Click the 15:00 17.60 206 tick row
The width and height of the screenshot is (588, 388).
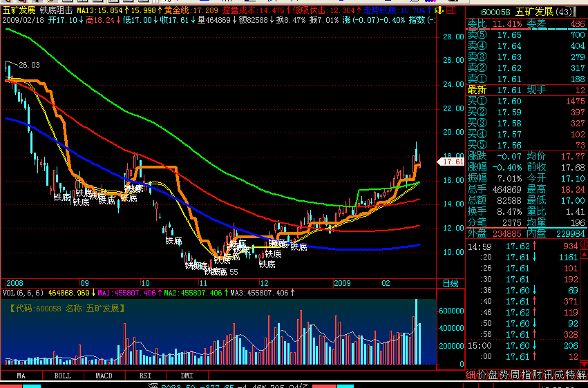tap(523, 346)
